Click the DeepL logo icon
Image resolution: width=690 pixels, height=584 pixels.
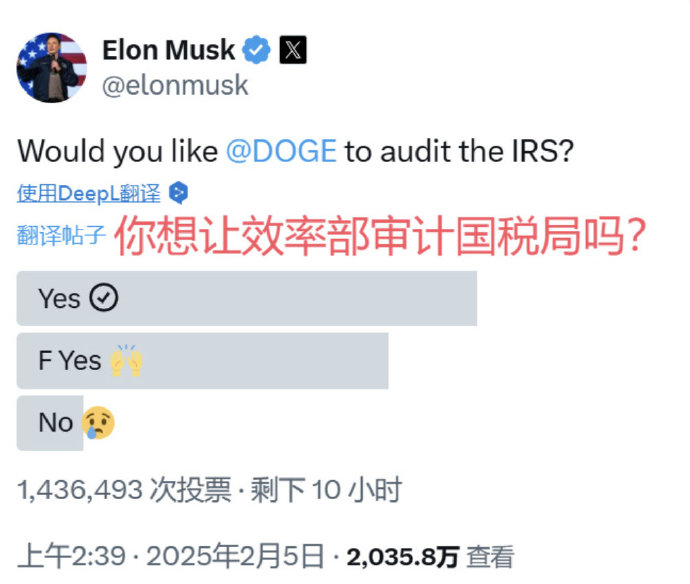[x=179, y=193]
